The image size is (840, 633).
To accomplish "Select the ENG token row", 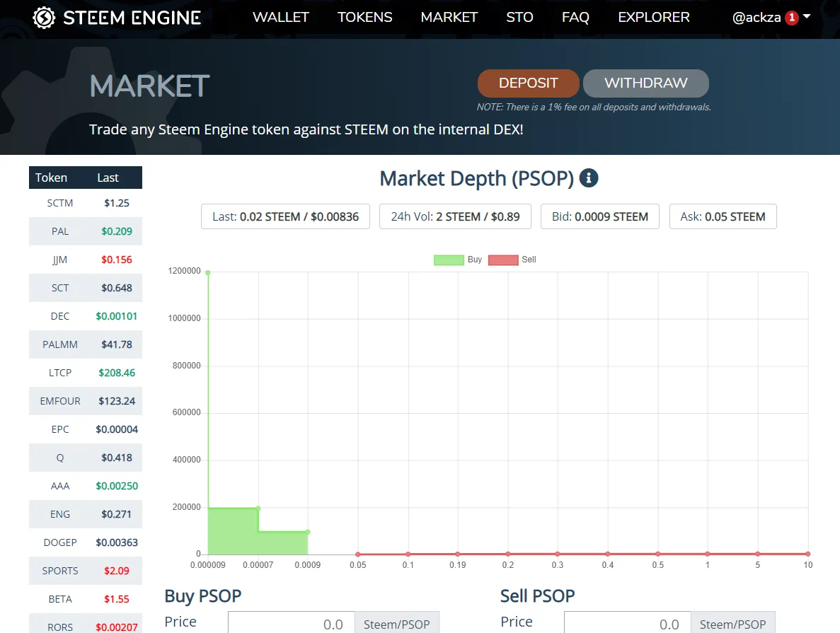I will pyautogui.click(x=86, y=514).
